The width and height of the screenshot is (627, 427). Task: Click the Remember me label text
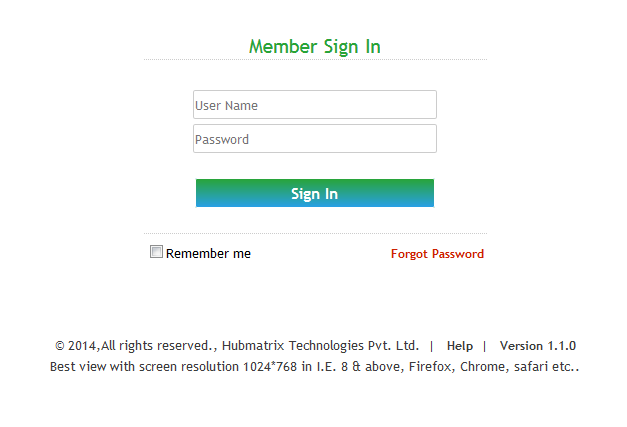pyautogui.click(x=208, y=254)
